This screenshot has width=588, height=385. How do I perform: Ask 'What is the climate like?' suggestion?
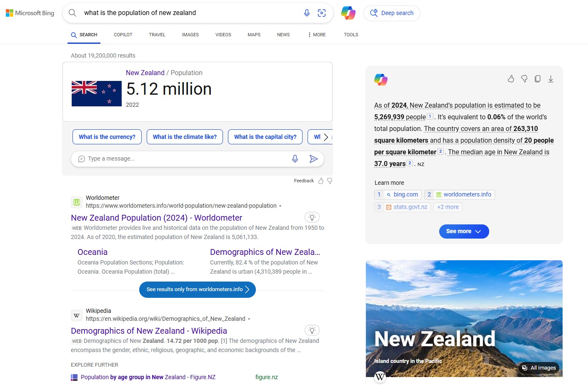tap(185, 137)
